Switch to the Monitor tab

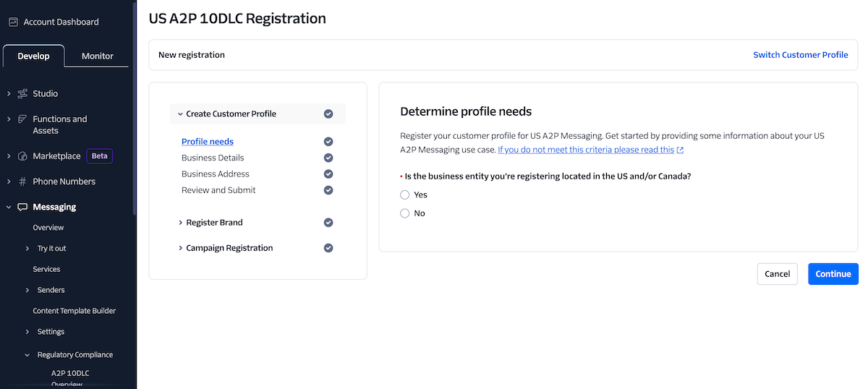click(x=97, y=56)
